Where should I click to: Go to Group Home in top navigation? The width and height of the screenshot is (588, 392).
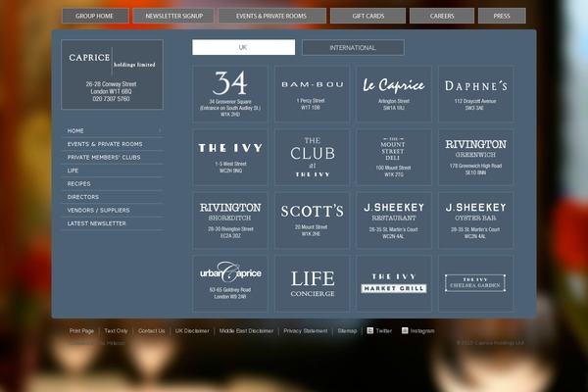[95, 16]
